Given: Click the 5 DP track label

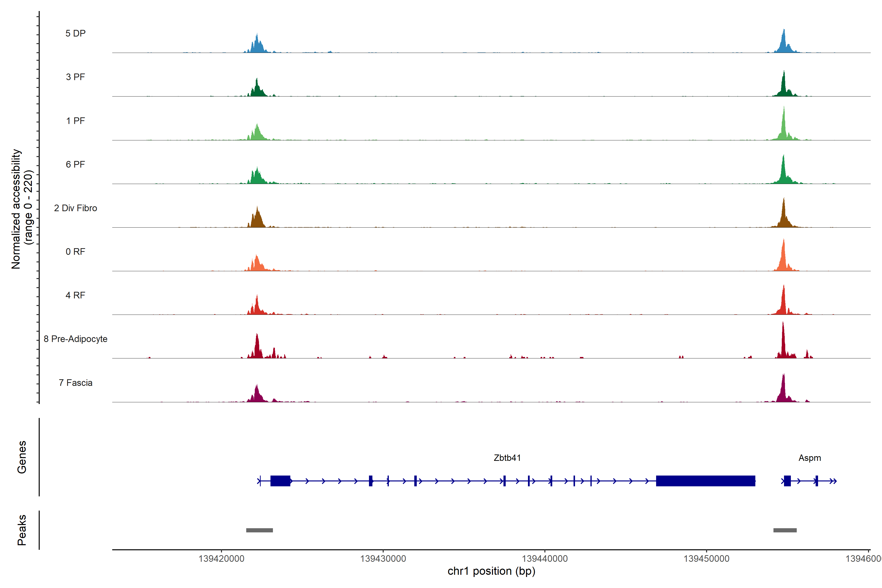Looking at the screenshot, I should (x=75, y=33).
